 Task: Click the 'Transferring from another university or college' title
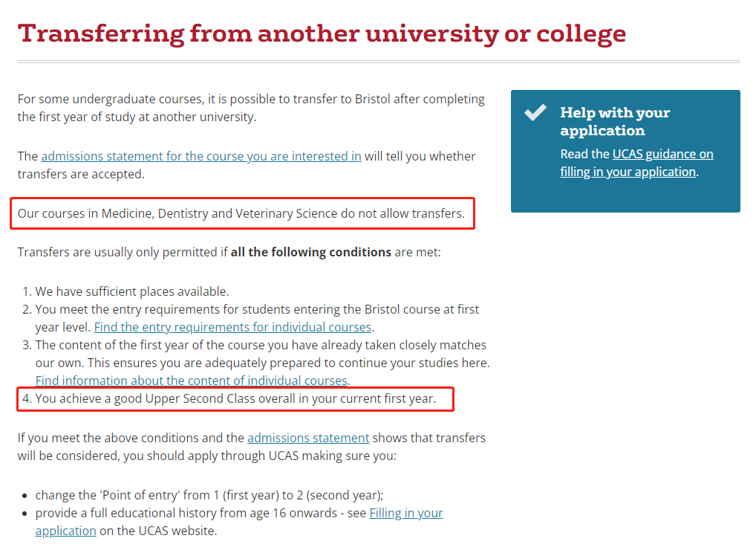[322, 33]
